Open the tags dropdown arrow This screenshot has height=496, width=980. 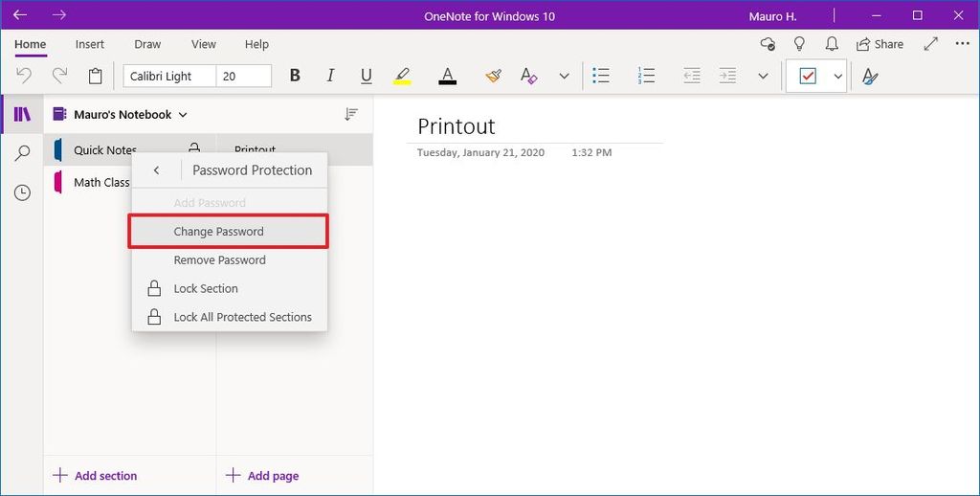(838, 77)
